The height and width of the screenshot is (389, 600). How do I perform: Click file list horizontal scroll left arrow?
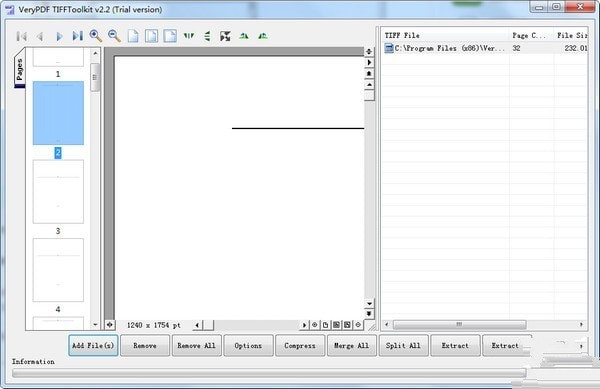[386, 324]
